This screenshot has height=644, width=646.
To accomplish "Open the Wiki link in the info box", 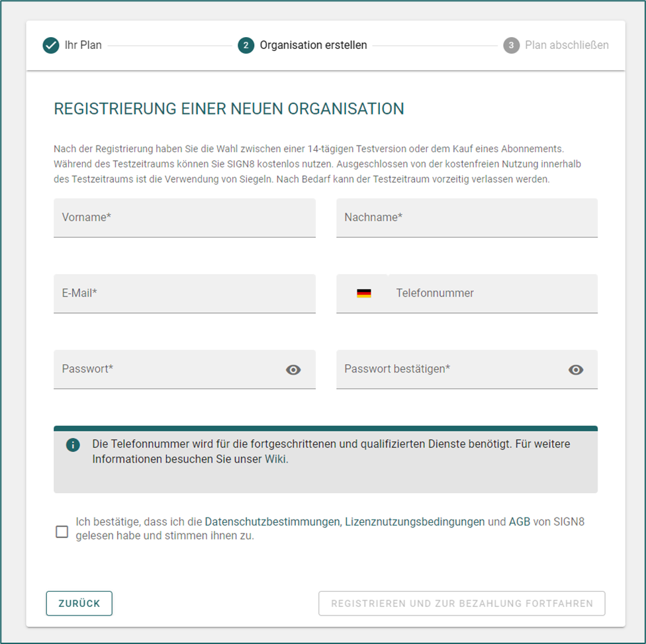I will [275, 459].
